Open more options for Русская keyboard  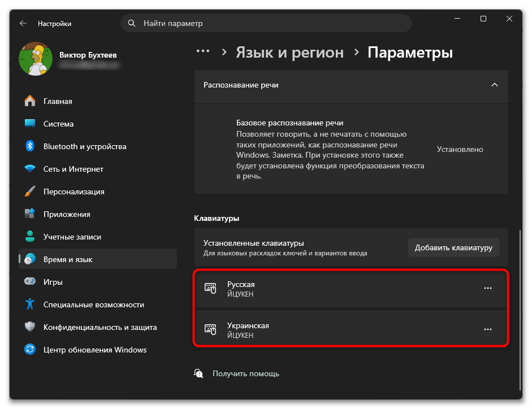point(488,288)
